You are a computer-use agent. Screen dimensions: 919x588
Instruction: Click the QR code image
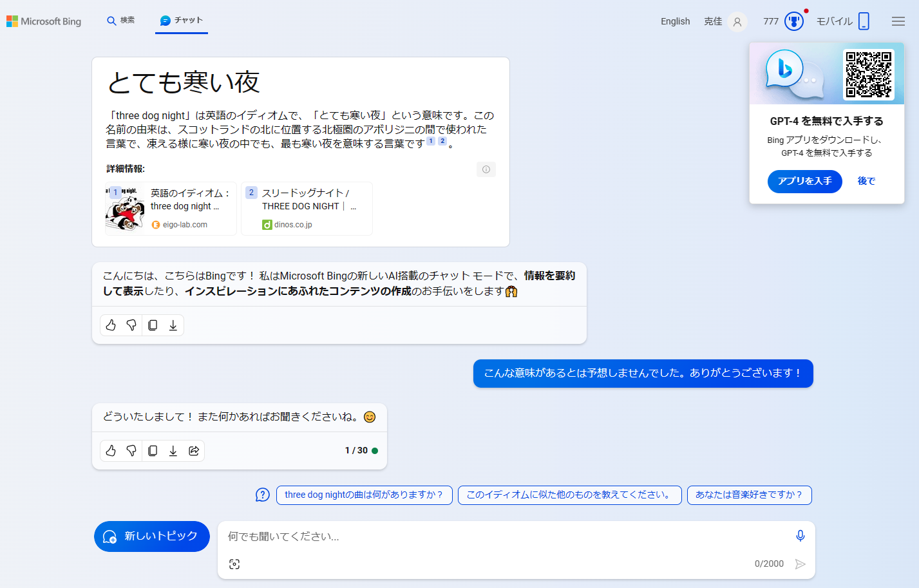(x=869, y=75)
